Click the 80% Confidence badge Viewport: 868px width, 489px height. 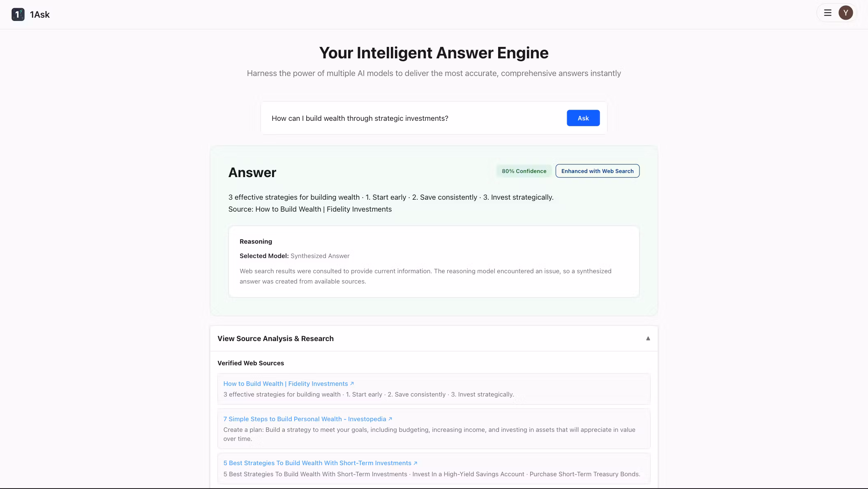point(524,171)
